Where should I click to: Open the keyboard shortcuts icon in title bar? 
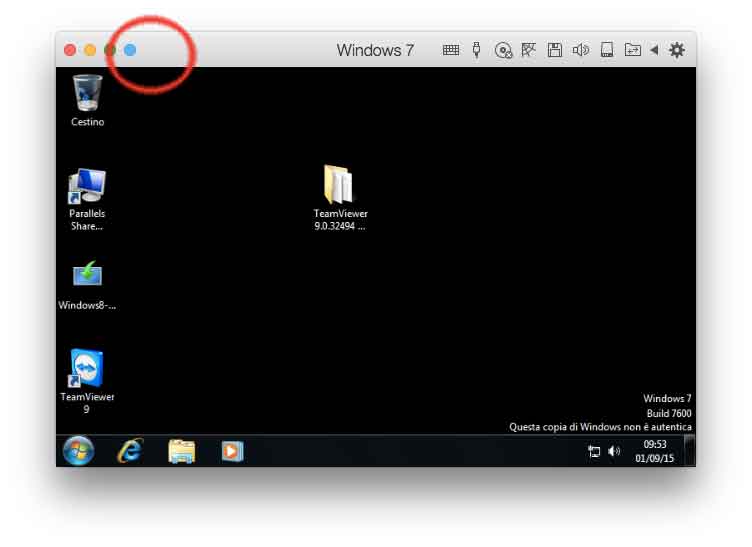tap(451, 50)
